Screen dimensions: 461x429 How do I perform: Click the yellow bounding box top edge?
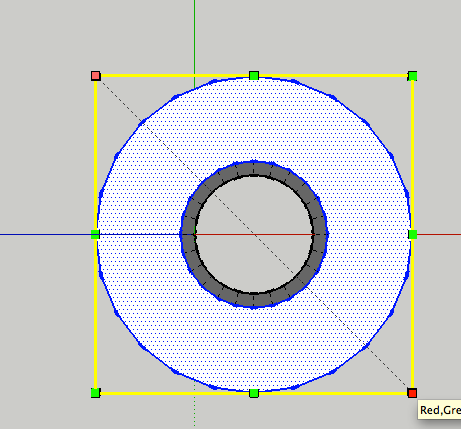175,76
